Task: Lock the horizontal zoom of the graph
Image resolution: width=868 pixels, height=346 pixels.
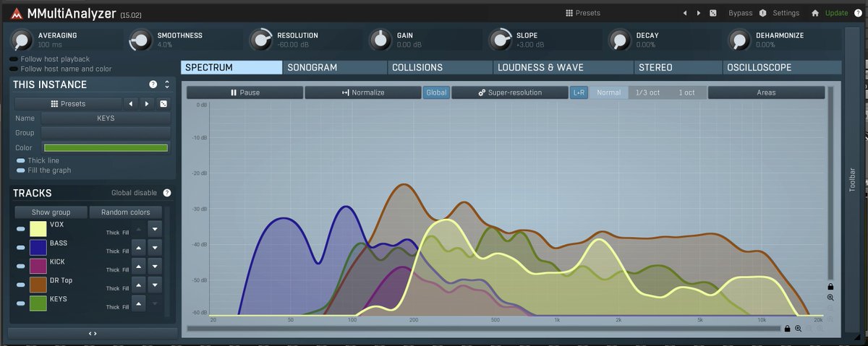Action: pyautogui.click(x=787, y=329)
